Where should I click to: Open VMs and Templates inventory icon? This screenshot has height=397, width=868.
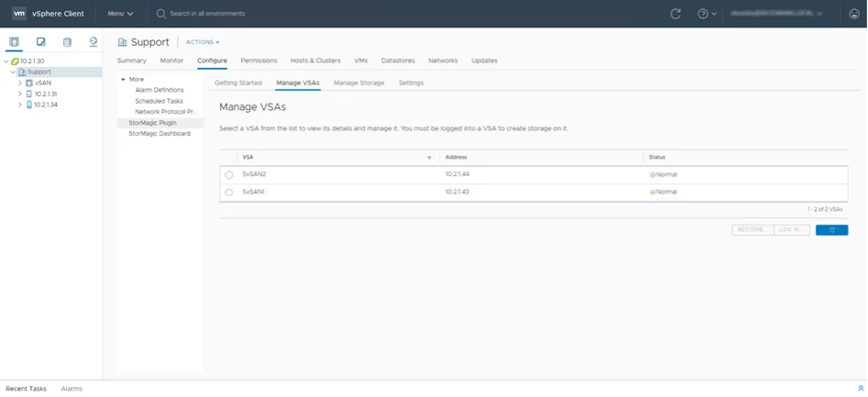click(40, 42)
